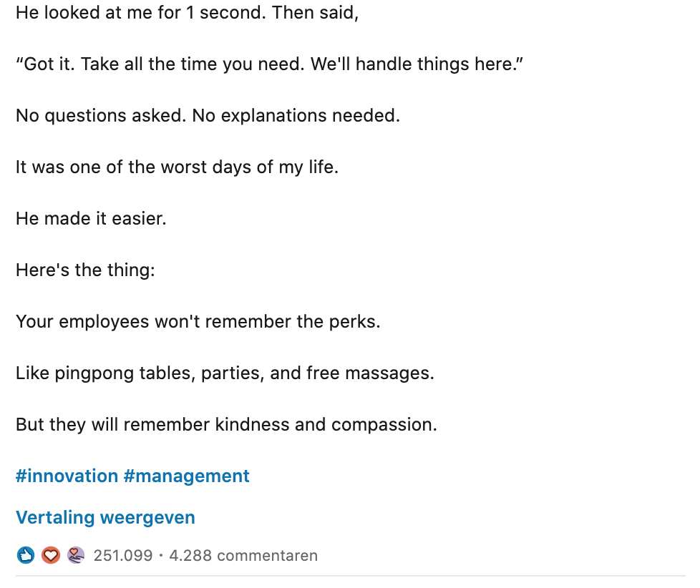Click the purple Support reaction icon

(x=76, y=555)
